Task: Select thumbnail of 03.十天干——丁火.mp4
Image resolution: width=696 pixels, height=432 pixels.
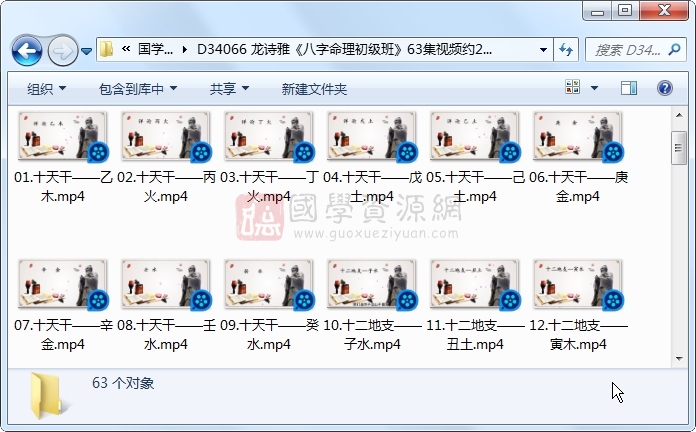Action: [x=269, y=137]
